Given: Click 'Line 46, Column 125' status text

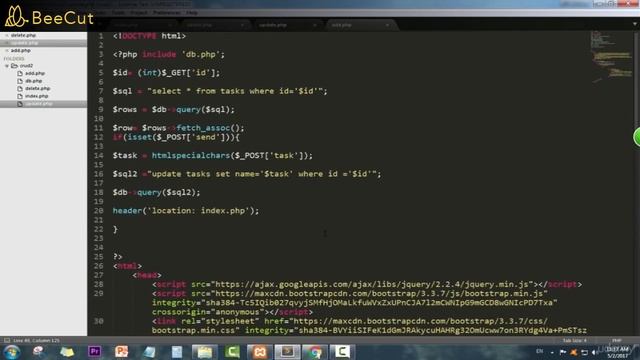Looking at the screenshot, I should point(36,340).
